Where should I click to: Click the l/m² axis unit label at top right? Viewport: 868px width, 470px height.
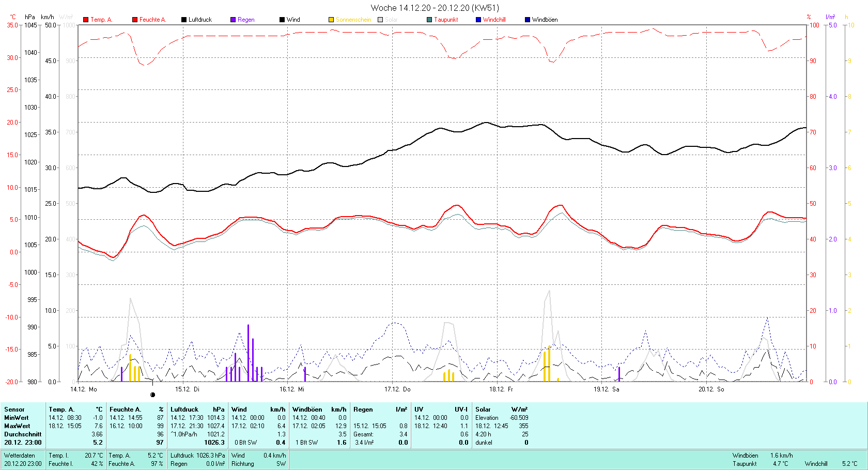830,17
